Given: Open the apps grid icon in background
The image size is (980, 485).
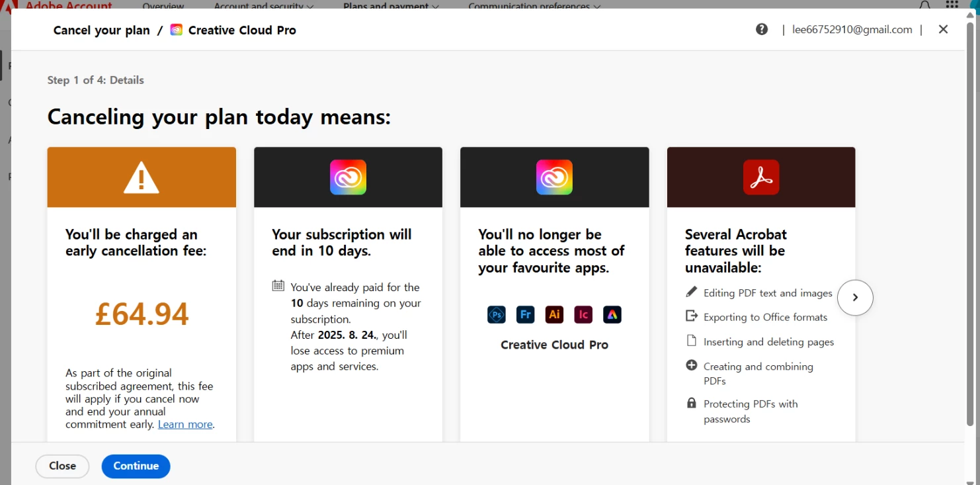Looking at the screenshot, I should (952, 5).
